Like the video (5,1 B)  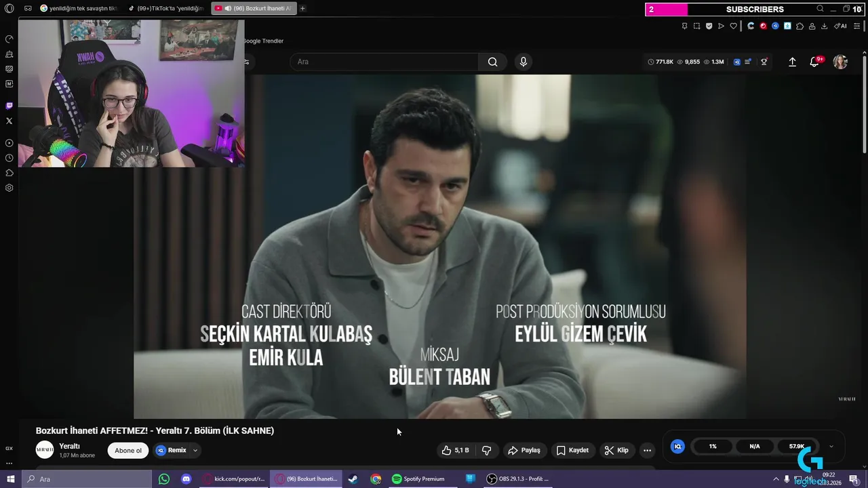[x=455, y=450]
